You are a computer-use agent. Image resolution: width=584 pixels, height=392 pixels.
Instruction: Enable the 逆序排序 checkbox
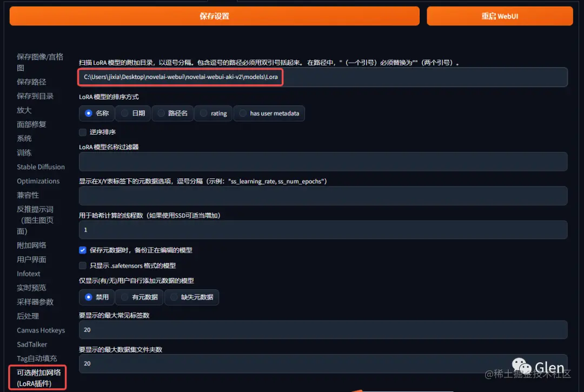[83, 132]
